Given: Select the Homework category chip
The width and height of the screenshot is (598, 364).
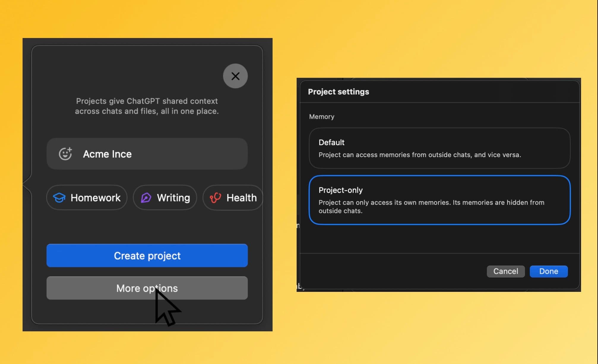Looking at the screenshot, I should pyautogui.click(x=87, y=198).
